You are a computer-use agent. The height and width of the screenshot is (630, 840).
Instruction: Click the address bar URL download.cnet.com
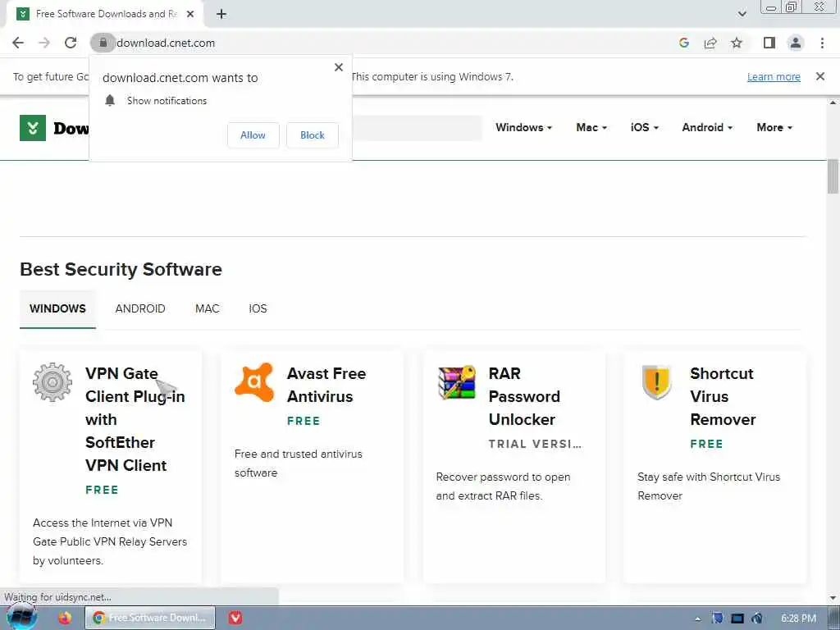(166, 43)
